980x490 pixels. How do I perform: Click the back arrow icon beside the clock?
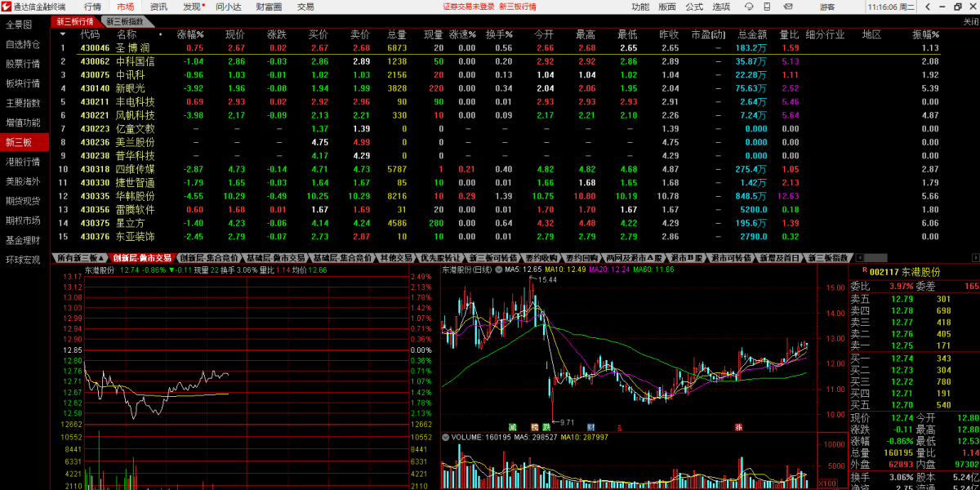coord(926,7)
